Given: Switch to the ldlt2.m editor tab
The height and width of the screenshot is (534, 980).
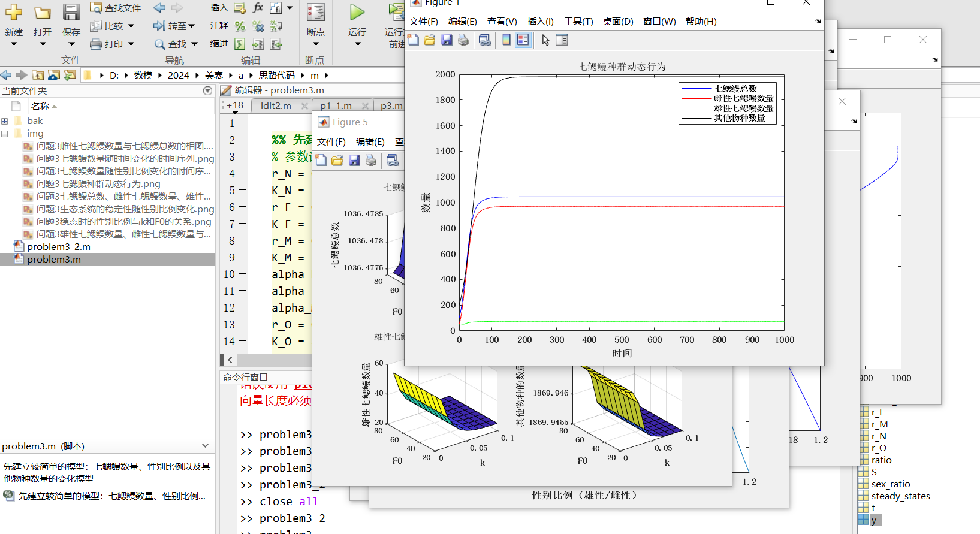Looking at the screenshot, I should point(276,105).
